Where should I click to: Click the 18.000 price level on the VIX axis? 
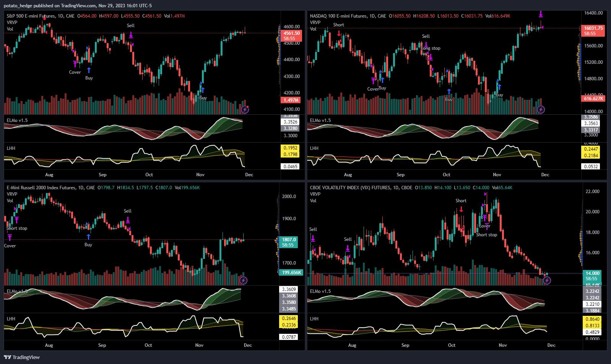point(592,232)
